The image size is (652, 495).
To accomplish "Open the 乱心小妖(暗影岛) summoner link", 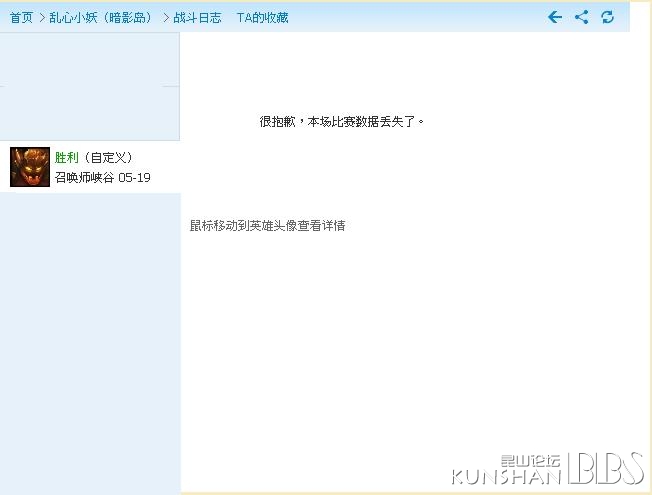I will coord(100,17).
